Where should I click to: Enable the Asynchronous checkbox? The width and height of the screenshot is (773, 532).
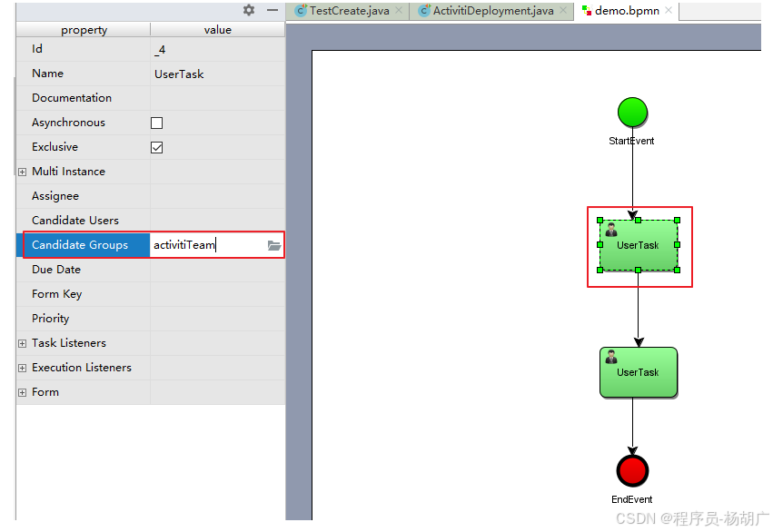tap(155, 123)
